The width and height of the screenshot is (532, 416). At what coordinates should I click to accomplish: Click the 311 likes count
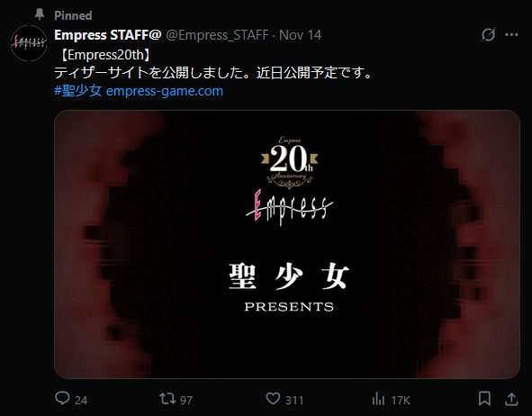tap(294, 401)
